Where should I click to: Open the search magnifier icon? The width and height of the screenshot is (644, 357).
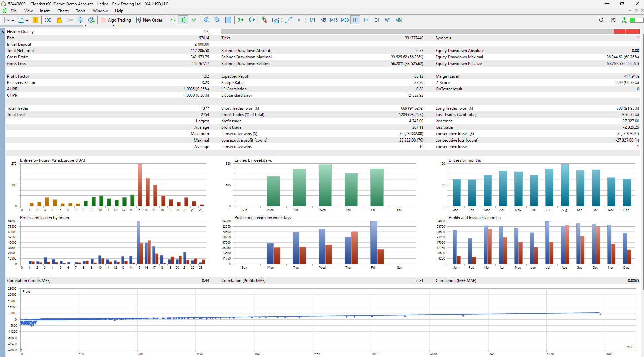[601, 20]
